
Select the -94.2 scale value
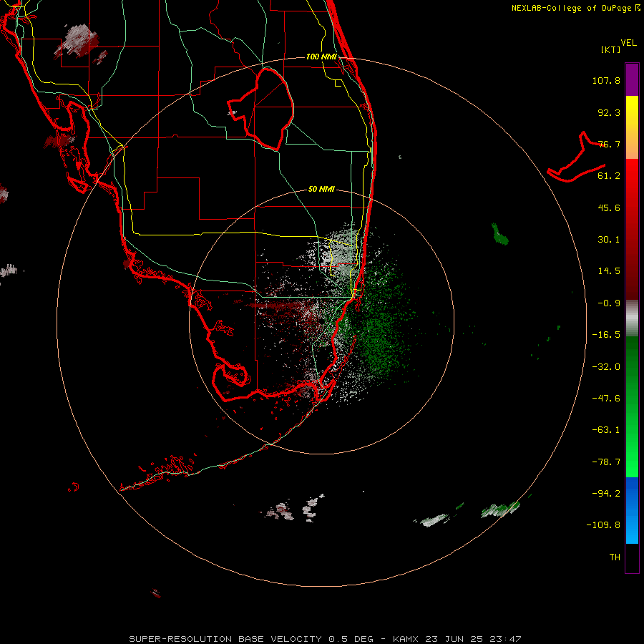[x=606, y=493]
